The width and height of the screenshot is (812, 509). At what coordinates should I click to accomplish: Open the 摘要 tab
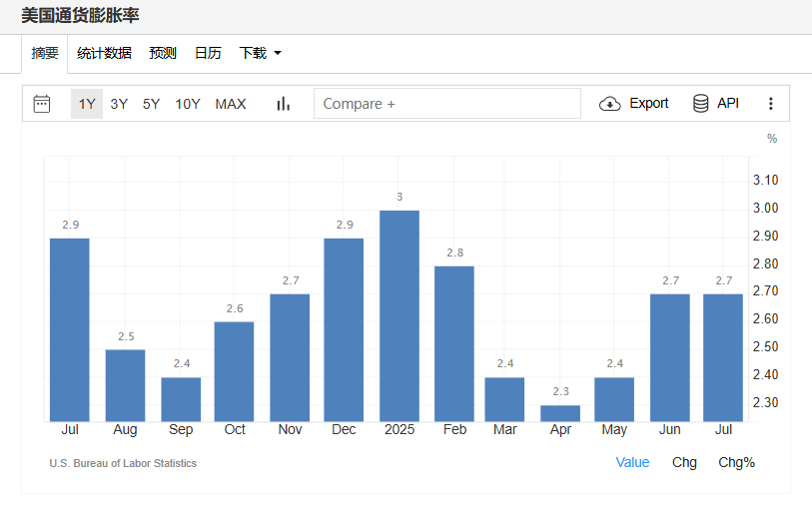[x=45, y=53]
